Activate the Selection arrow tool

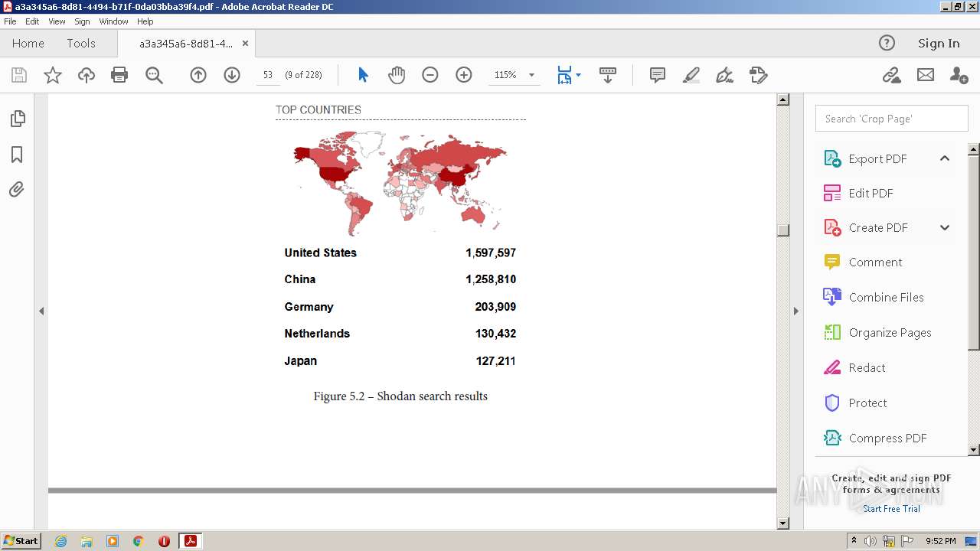(x=363, y=75)
